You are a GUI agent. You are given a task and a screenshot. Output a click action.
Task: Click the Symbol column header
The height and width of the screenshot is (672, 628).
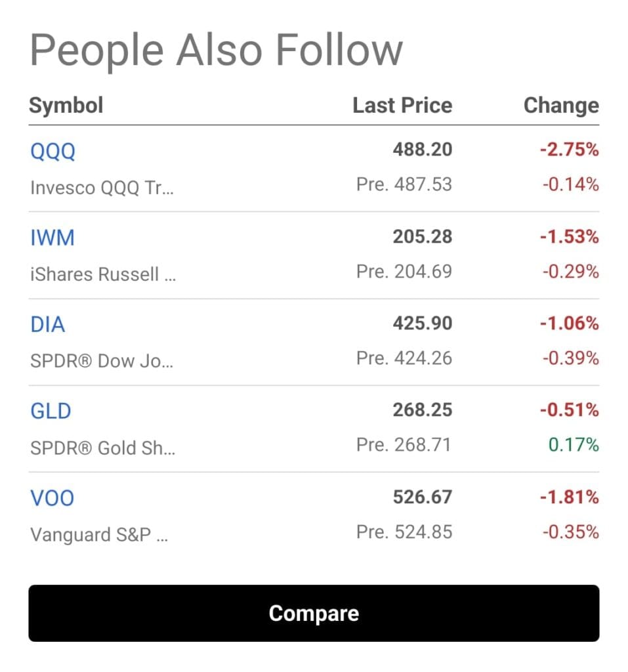coord(66,106)
